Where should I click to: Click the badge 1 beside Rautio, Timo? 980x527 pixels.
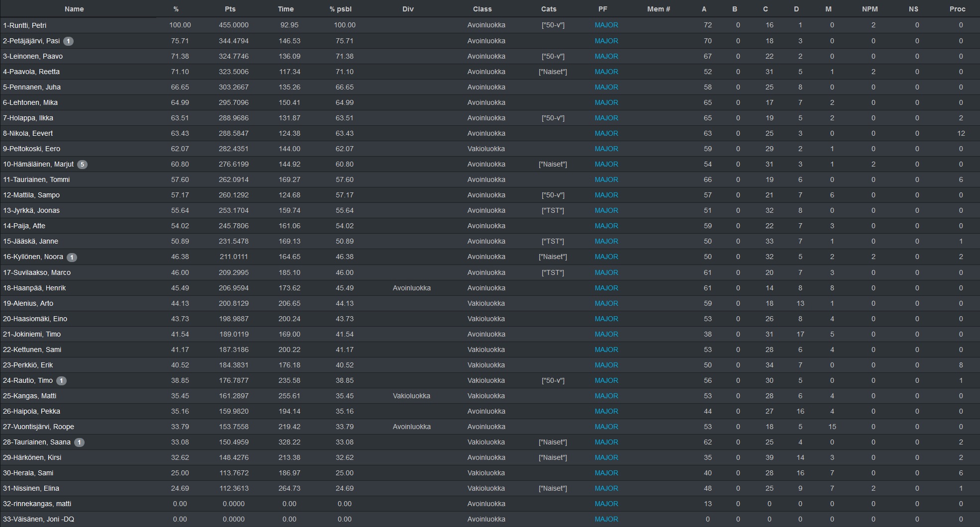point(61,381)
